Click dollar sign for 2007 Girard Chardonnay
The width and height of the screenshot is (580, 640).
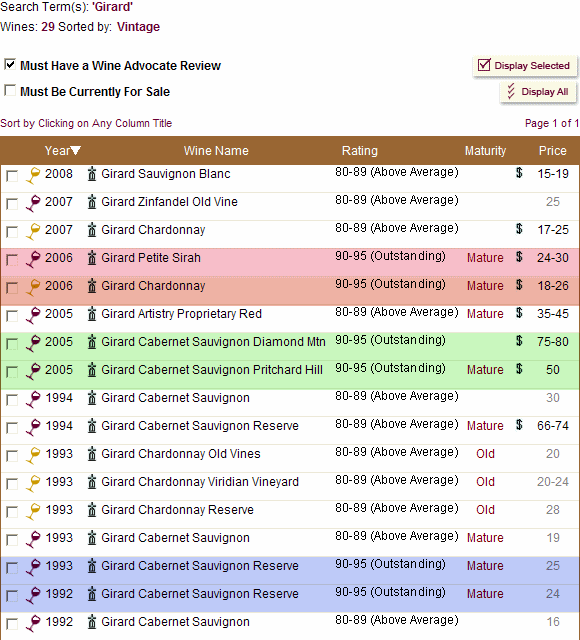point(519,229)
